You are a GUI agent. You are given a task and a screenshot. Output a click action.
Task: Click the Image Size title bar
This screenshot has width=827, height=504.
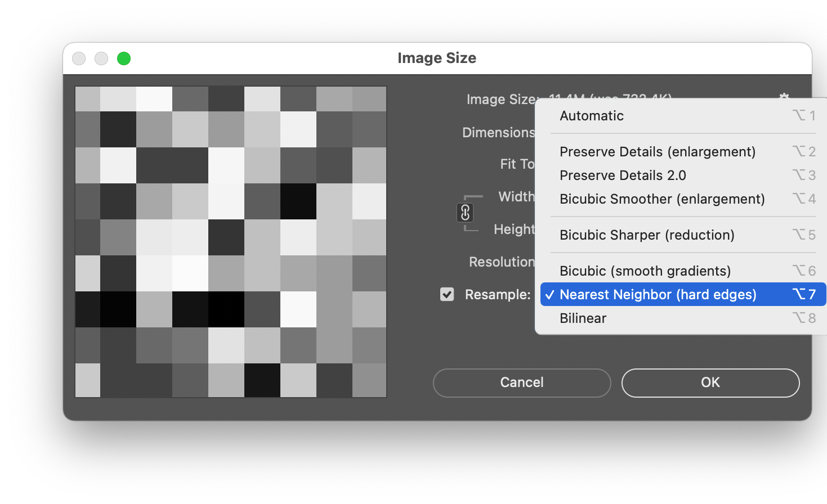(x=437, y=58)
